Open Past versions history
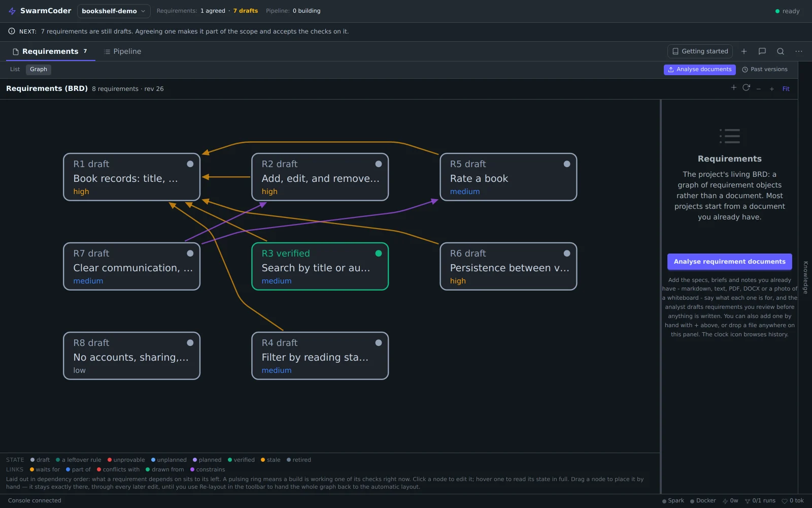Viewport: 812px width, 508px height. point(765,70)
